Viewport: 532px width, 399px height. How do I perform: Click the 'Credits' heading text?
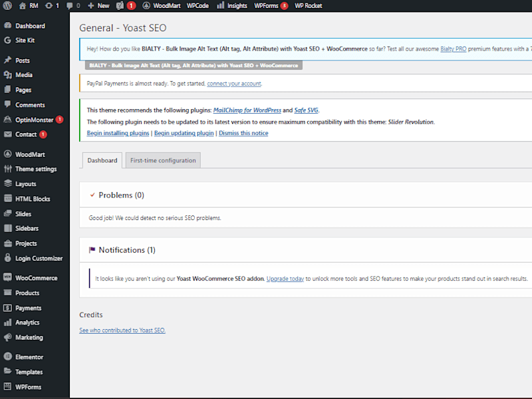click(x=91, y=315)
